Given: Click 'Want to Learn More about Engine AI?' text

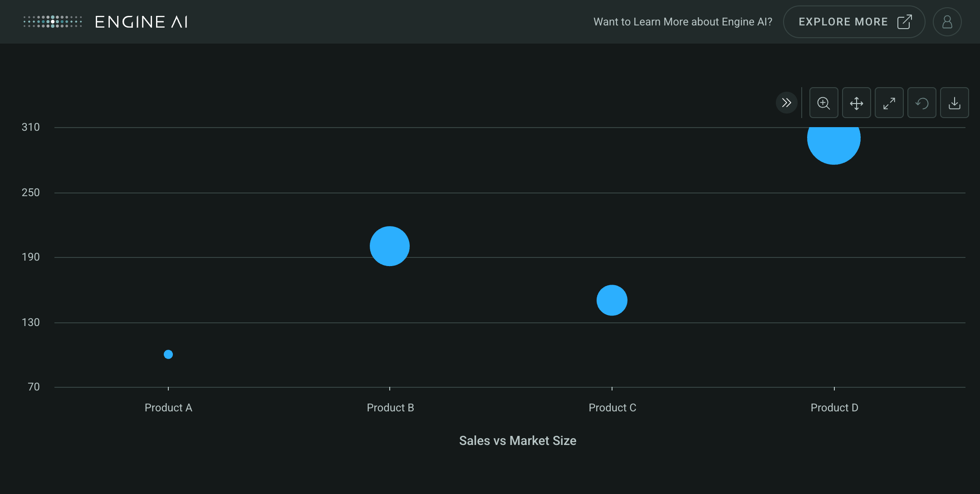Looking at the screenshot, I should [683, 22].
